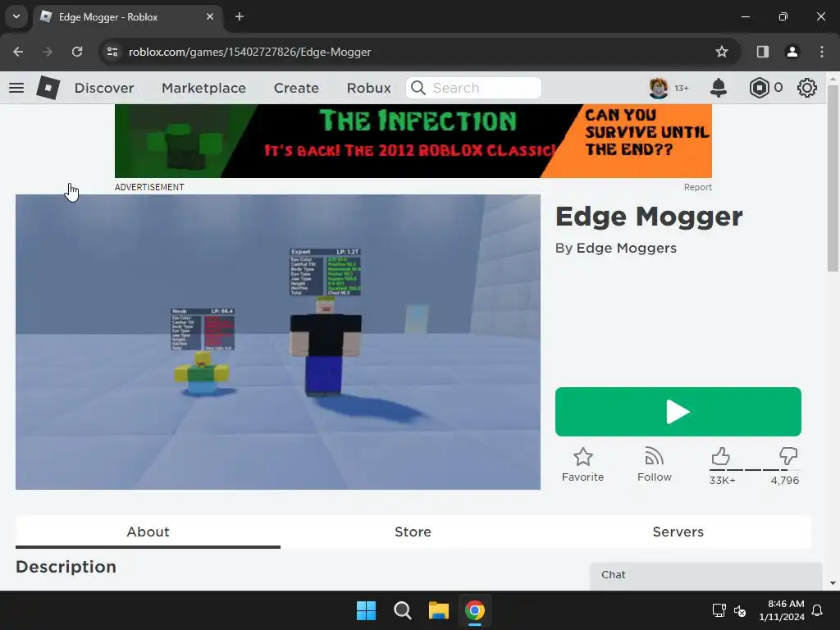Open the tab search dropdown arrow
The width and height of the screenshot is (840, 630).
(16, 16)
